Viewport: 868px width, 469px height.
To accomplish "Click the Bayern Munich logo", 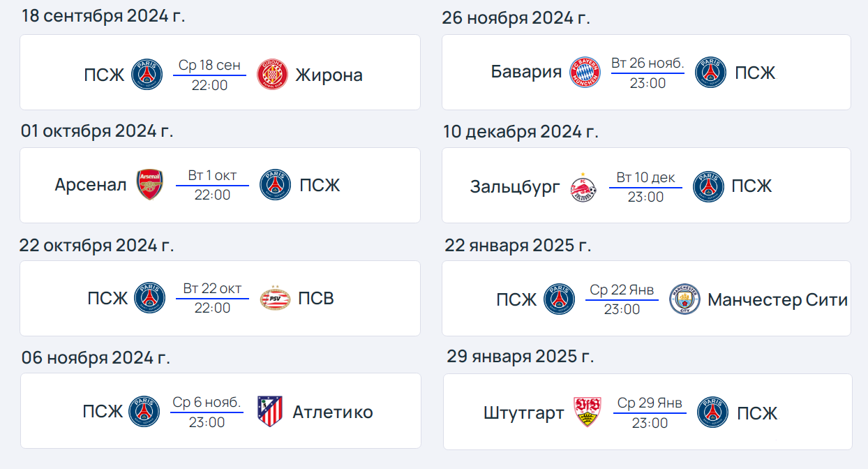I will [x=584, y=72].
